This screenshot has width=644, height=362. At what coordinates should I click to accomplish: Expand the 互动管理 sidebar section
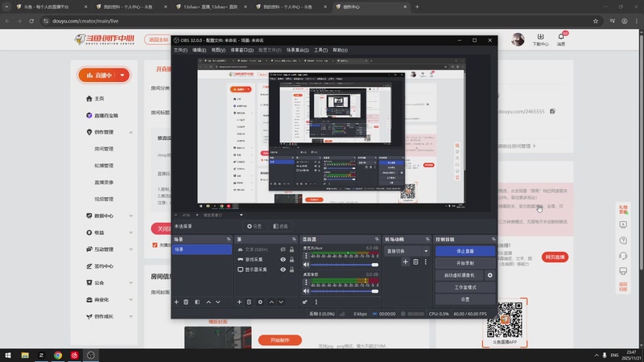pos(130,249)
